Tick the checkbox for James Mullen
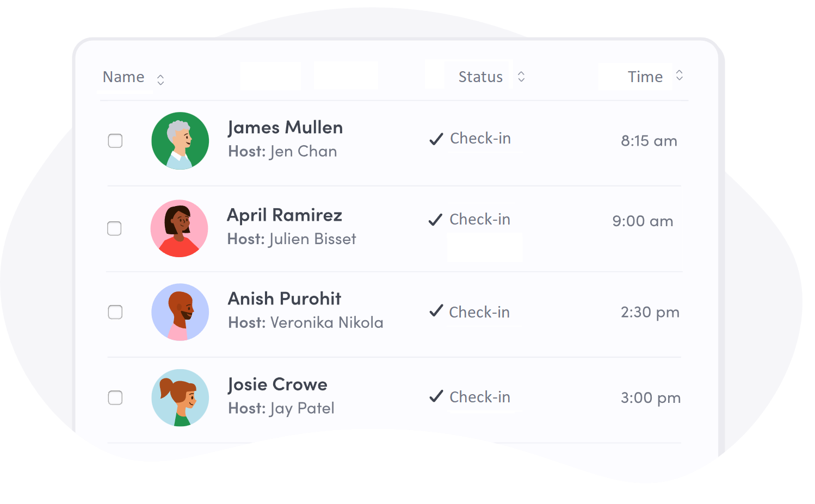Screen dimensions: 815x504 [x=115, y=141]
